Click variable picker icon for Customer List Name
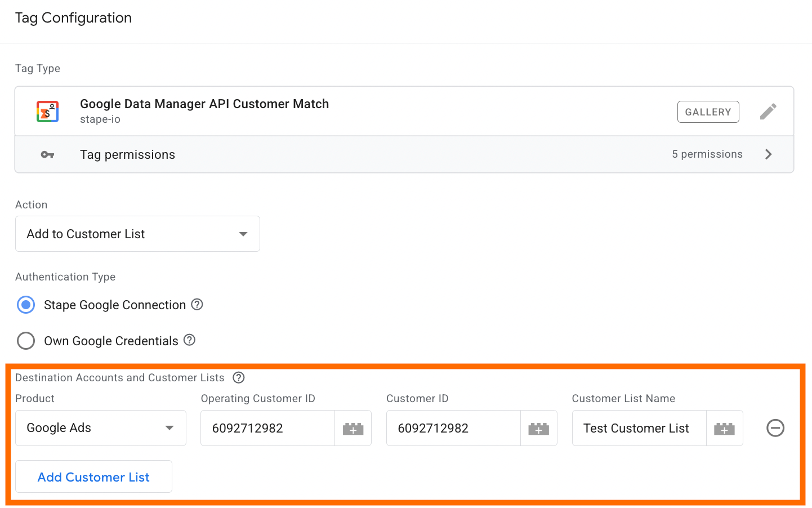This screenshot has height=508, width=812. [725, 428]
